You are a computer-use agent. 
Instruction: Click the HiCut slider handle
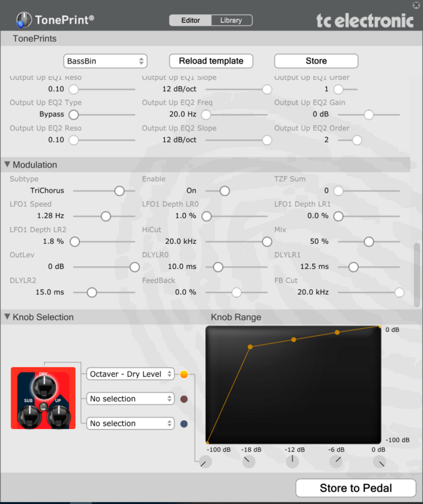(x=267, y=242)
